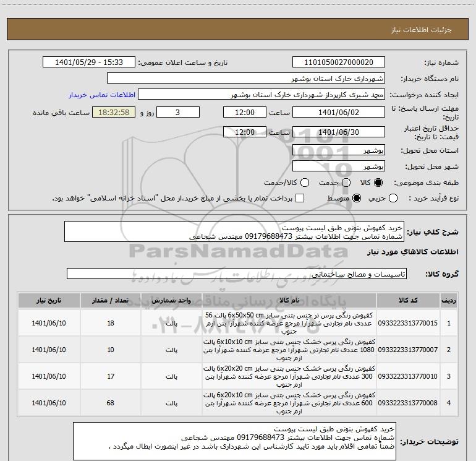Click the delivery province field بوشهر
The width and height of the screenshot is (476, 461).
pos(339,150)
